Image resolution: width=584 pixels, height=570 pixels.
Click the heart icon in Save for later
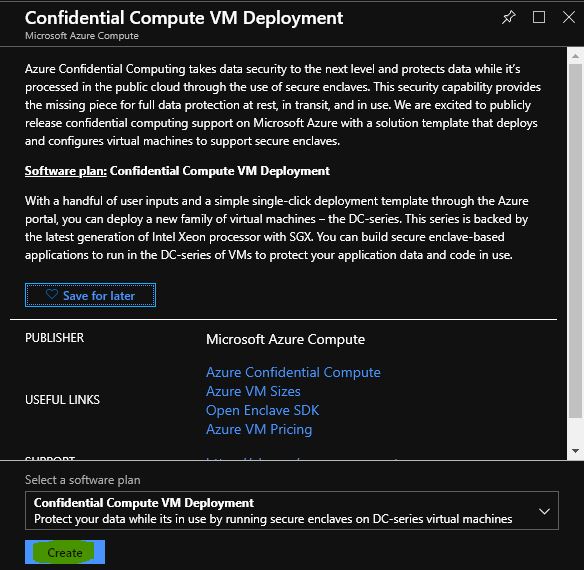pos(52,295)
